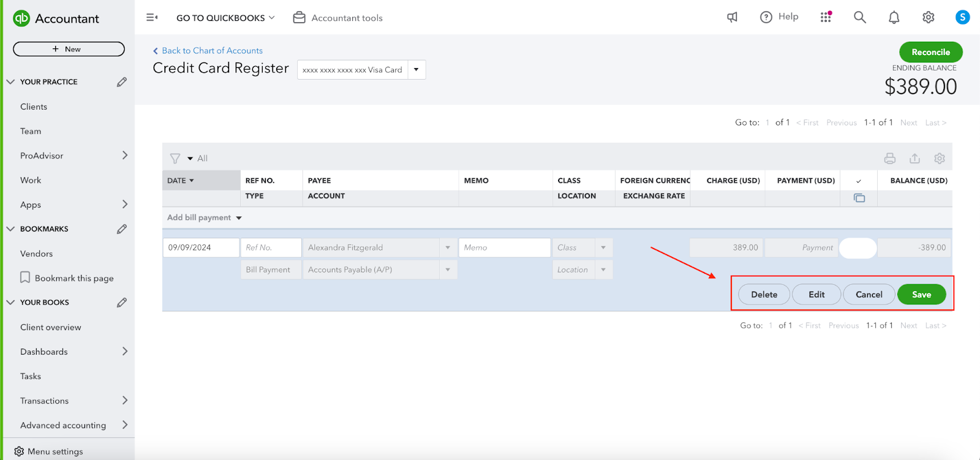Cancel the transaction changes
980x460 pixels.
coord(869,295)
